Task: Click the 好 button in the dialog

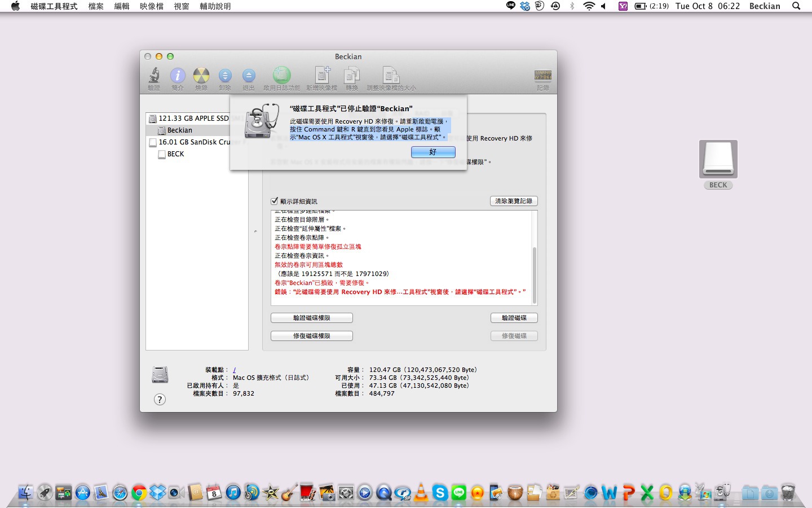Action: (x=433, y=152)
